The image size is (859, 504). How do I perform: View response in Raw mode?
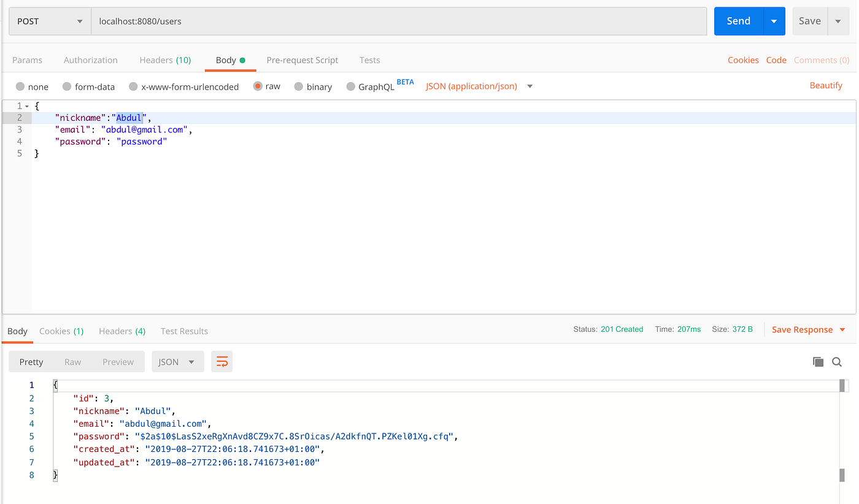click(73, 361)
